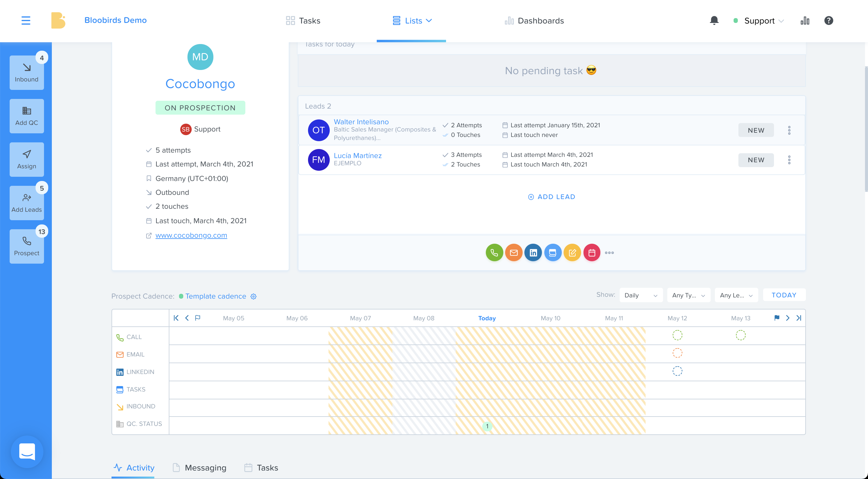Click the Cocobongo company name
Viewport: 868px width, 479px height.
pos(200,84)
